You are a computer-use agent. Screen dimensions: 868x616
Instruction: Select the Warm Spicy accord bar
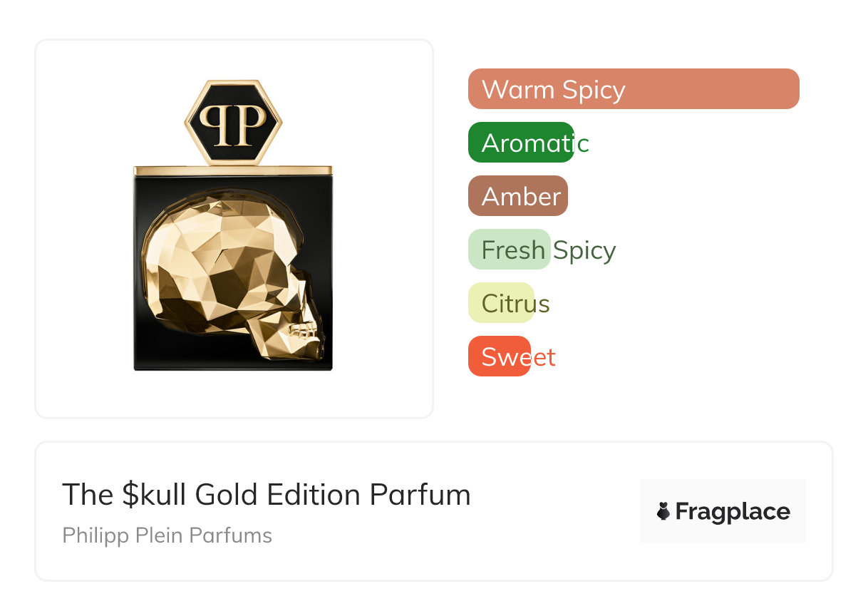633,89
